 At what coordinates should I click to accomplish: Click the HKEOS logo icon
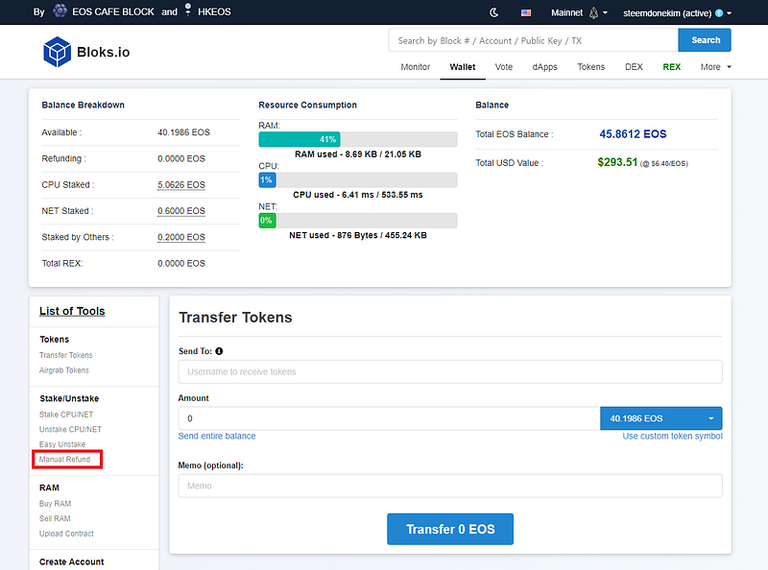tap(188, 12)
